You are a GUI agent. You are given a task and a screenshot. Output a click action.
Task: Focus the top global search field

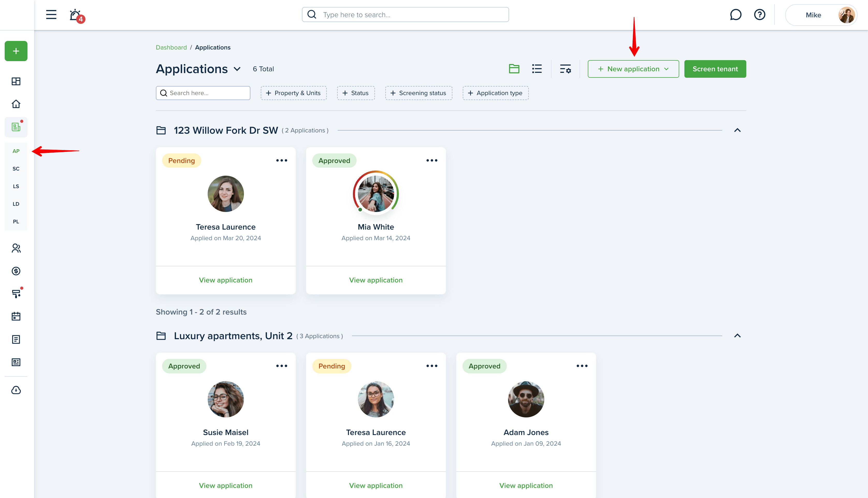click(405, 15)
